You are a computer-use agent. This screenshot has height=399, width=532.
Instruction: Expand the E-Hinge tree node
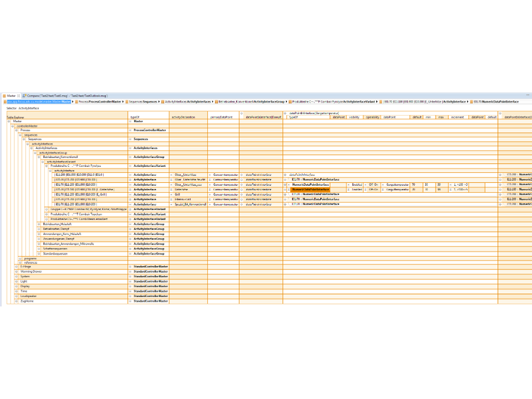16,267
